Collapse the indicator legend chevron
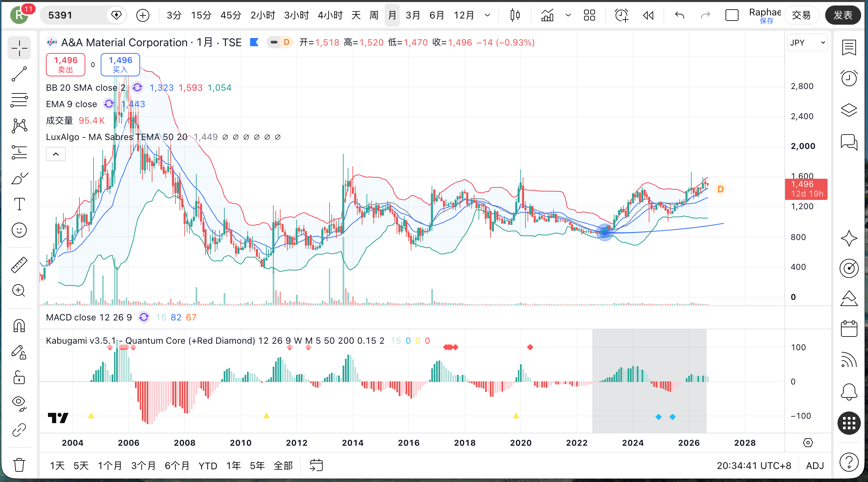This screenshot has width=868, height=482. click(x=56, y=154)
